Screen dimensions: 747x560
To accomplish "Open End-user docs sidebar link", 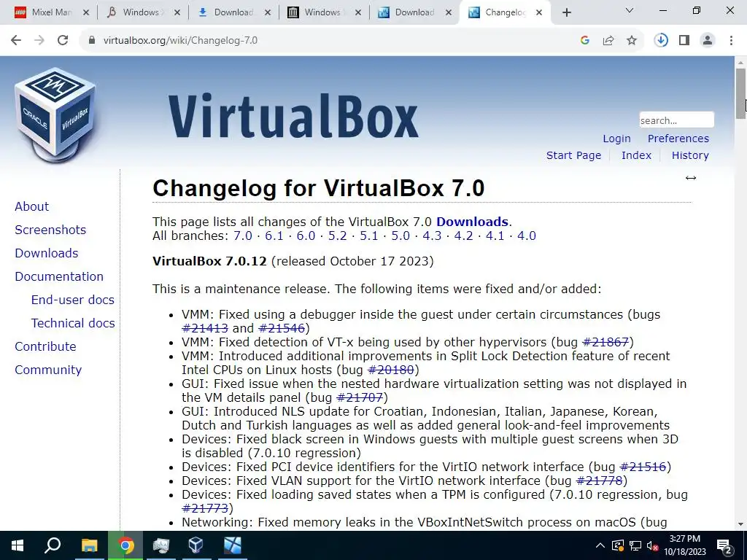I will pos(72,300).
